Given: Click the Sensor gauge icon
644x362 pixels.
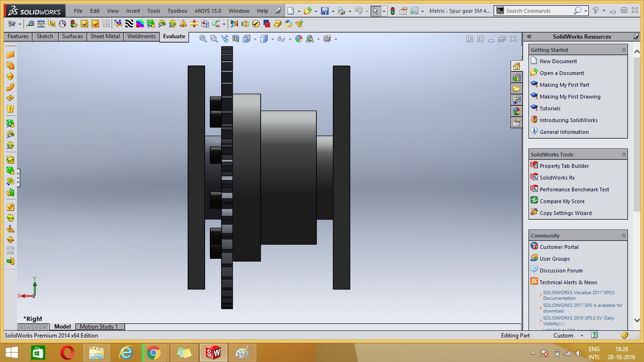Looking at the screenshot, I should 63,24.
